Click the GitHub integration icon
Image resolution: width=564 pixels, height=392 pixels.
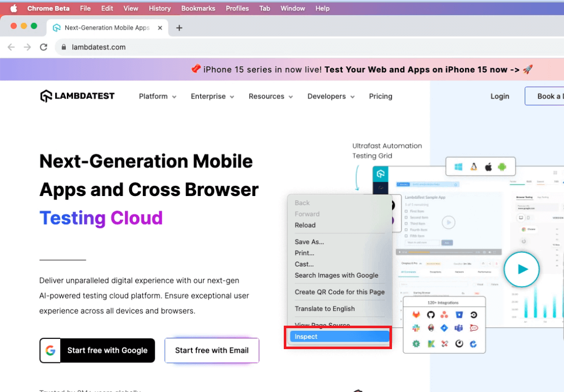click(431, 315)
